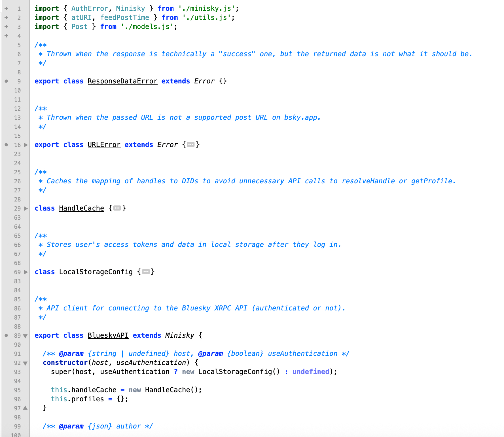Open the folded ellipsis badge in LocalStorageConfig
This screenshot has width=504, height=437.
point(146,272)
